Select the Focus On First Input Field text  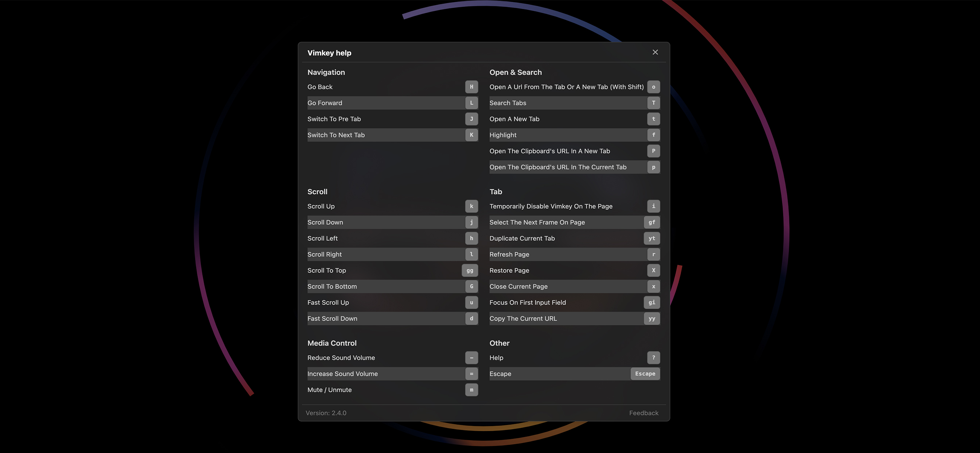[528, 302]
